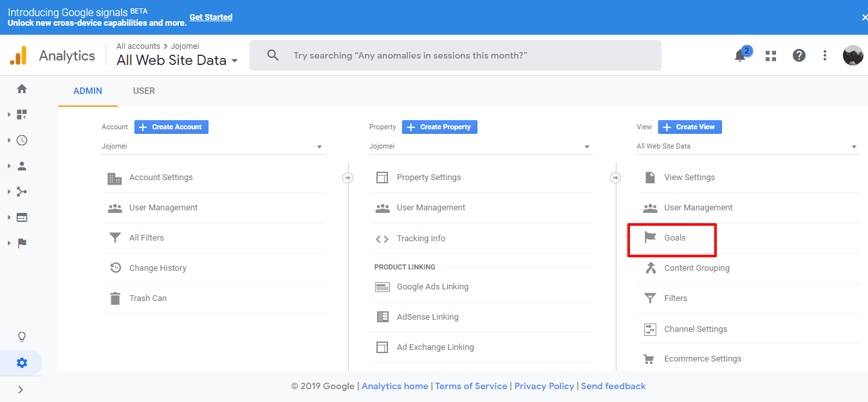
Task: Open the Admin gear icon
Action: click(x=22, y=363)
